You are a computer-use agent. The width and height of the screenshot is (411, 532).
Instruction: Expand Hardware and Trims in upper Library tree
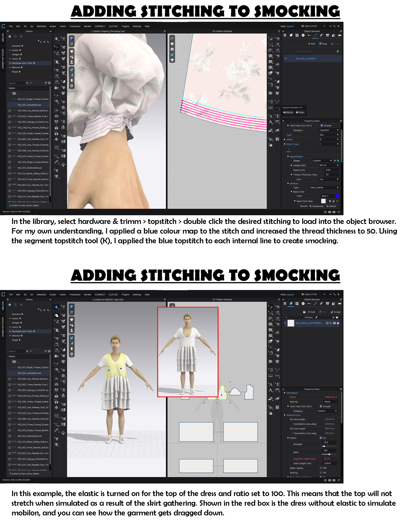pyautogui.click(x=10, y=63)
